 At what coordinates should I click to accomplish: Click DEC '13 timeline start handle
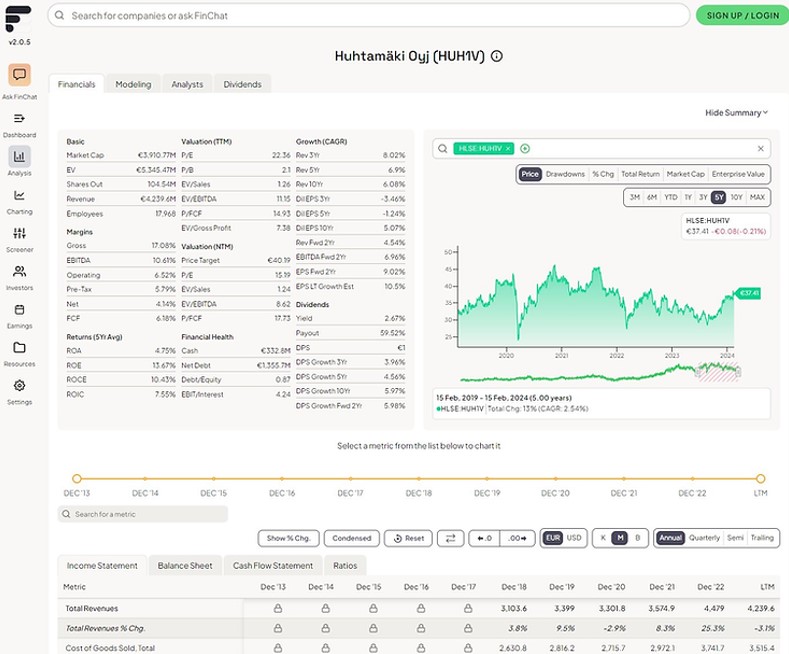click(76, 478)
